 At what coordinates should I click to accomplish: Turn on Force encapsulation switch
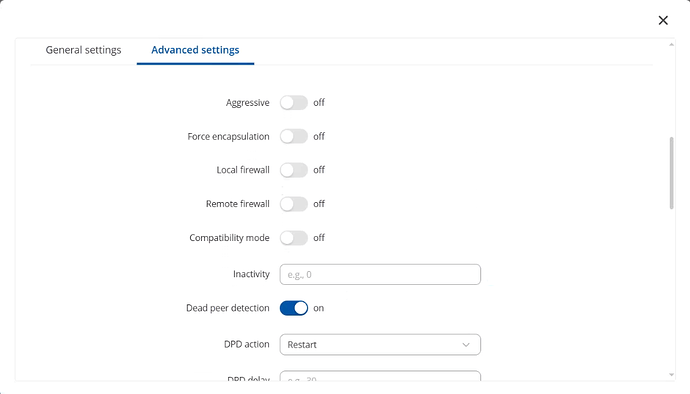(294, 136)
